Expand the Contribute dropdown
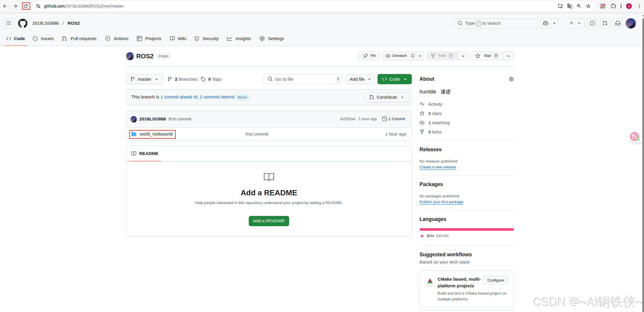The width and height of the screenshot is (644, 312). (387, 97)
